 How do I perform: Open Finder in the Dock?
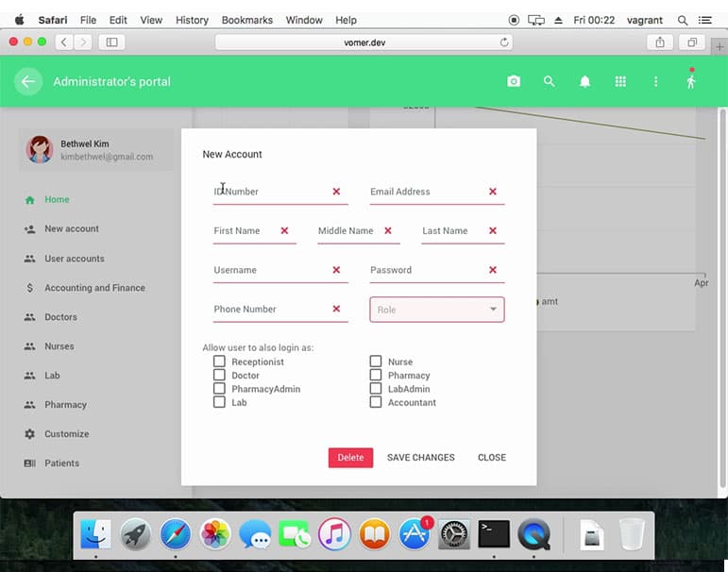click(x=95, y=534)
